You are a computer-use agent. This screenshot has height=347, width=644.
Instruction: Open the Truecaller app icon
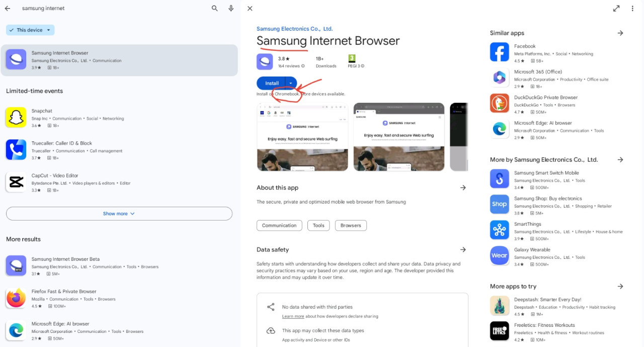[x=16, y=150]
